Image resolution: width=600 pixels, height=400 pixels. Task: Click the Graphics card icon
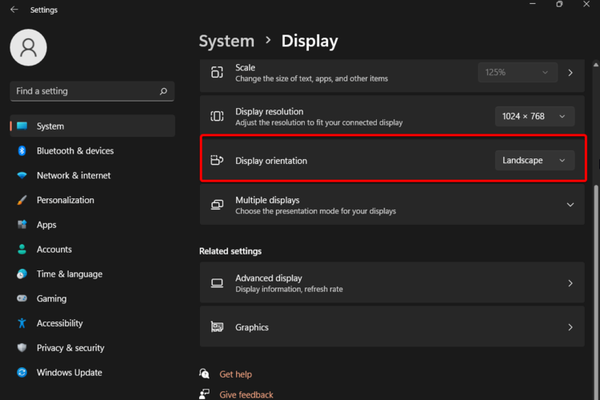[217, 327]
